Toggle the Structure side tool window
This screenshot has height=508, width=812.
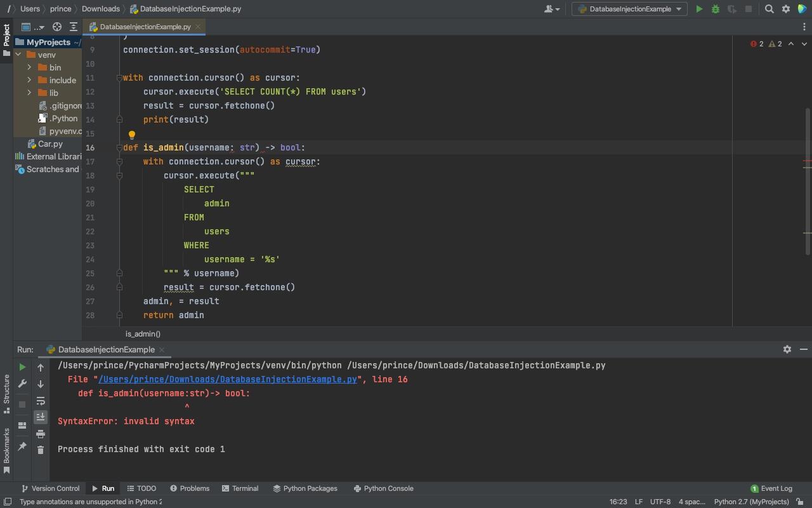click(6, 394)
